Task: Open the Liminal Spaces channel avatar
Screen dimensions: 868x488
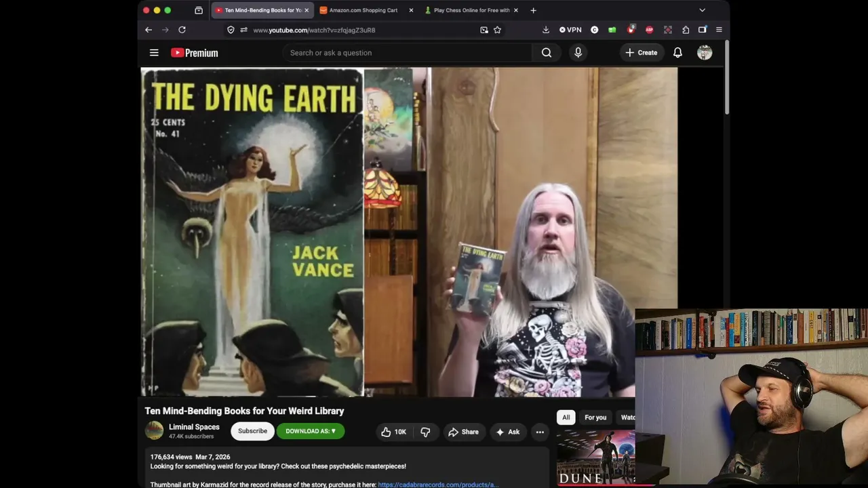Action: coord(154,430)
